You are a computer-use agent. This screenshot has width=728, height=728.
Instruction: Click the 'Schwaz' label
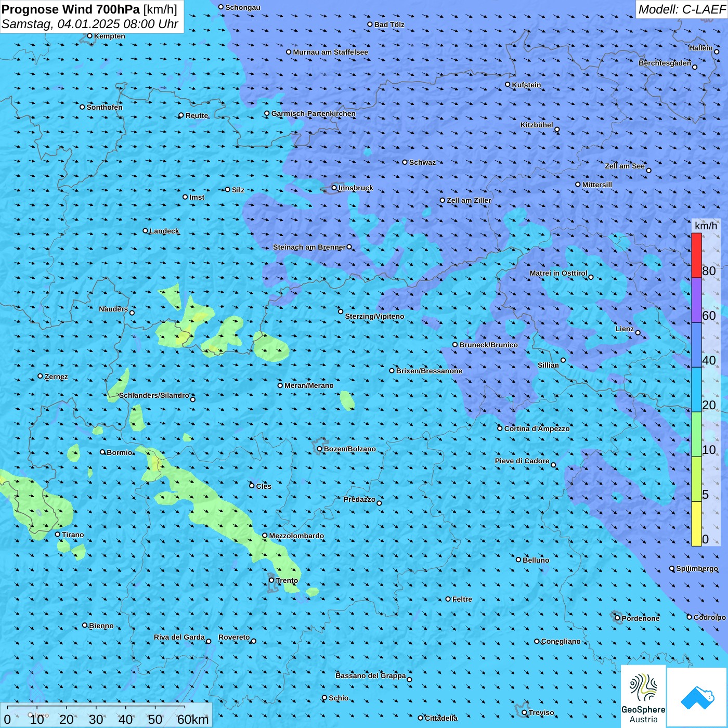(422, 162)
